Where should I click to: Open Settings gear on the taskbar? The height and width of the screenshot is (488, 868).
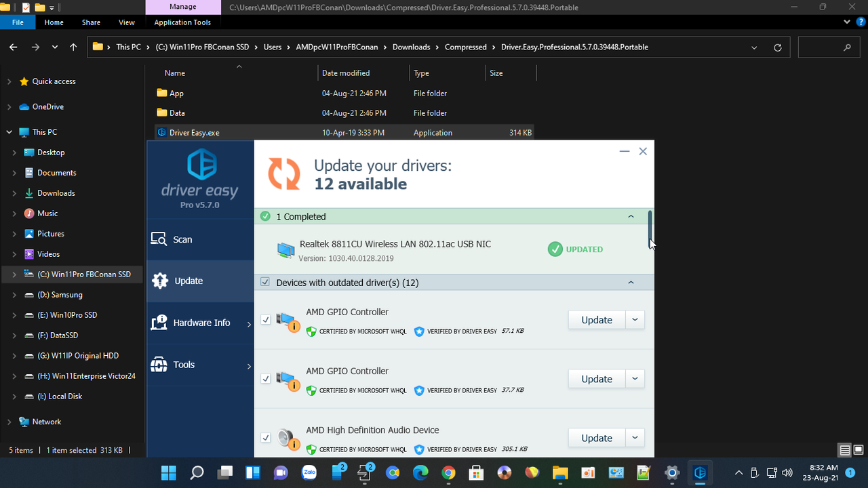(x=671, y=472)
